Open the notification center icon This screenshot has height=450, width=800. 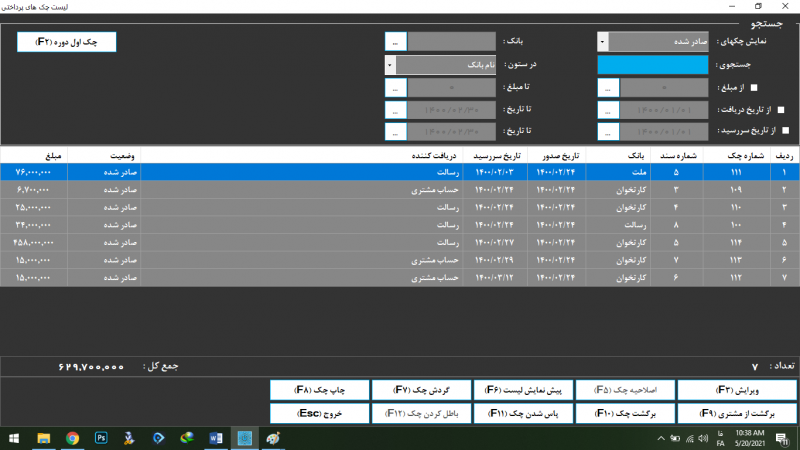click(x=782, y=438)
